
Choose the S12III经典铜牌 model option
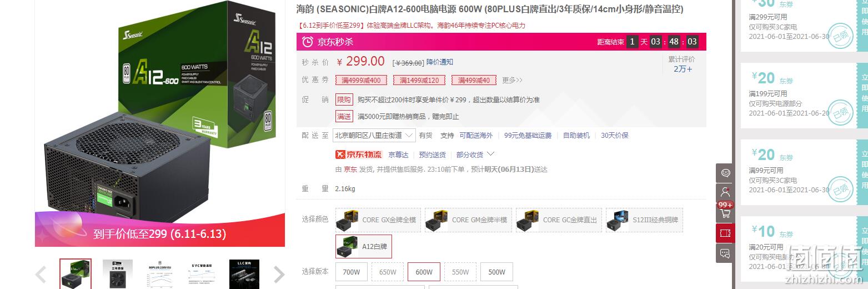pos(644,220)
